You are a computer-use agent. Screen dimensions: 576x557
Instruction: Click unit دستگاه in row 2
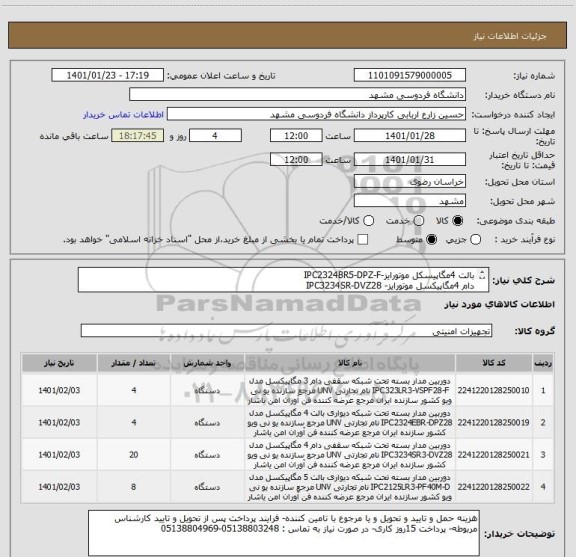click(207, 423)
